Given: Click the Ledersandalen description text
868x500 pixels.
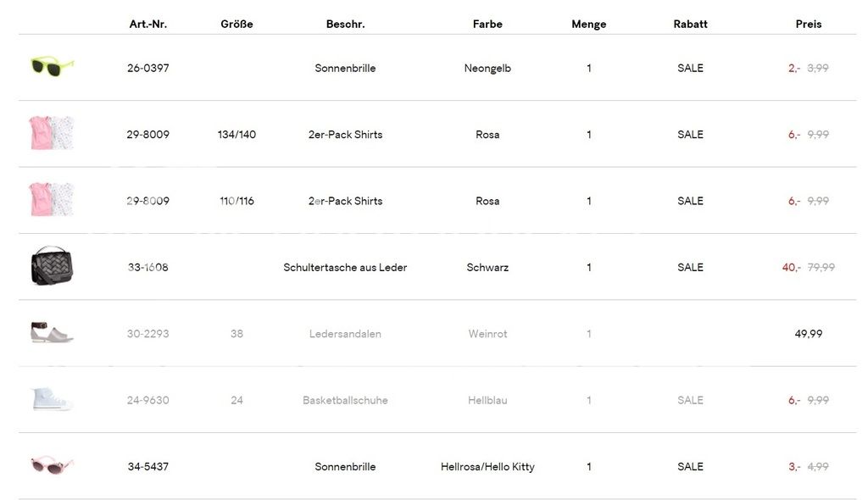Looking at the screenshot, I should pyautogui.click(x=345, y=334).
